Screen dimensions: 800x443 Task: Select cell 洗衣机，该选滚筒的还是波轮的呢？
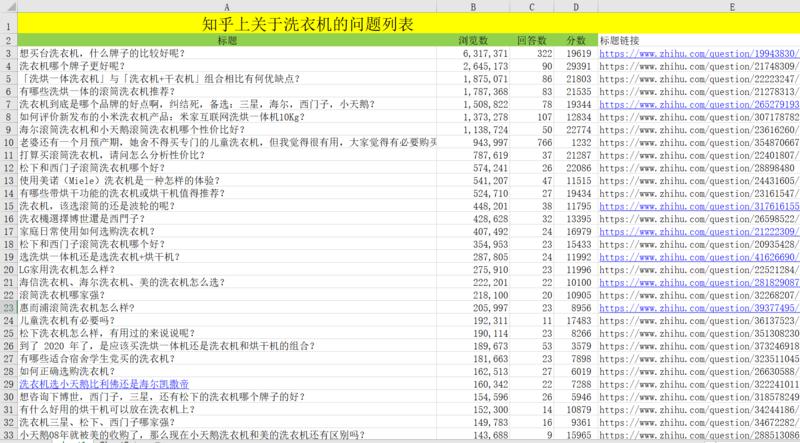[x=227, y=206]
